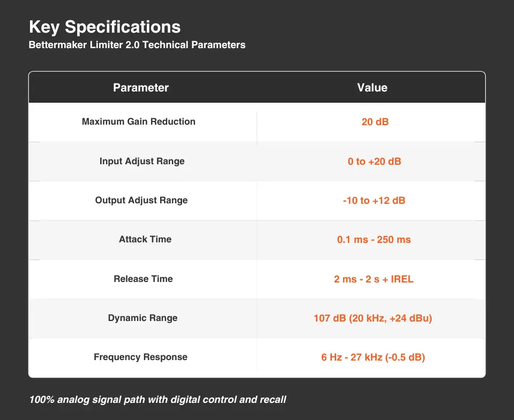Click the 0.1 ms - 250 ms value
514x420 pixels.
click(374, 240)
